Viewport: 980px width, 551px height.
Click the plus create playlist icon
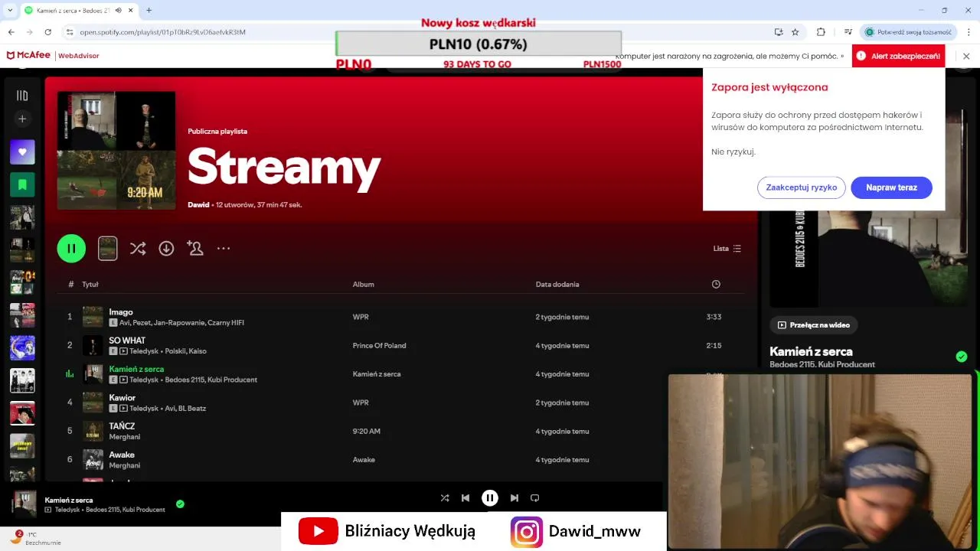click(x=22, y=119)
